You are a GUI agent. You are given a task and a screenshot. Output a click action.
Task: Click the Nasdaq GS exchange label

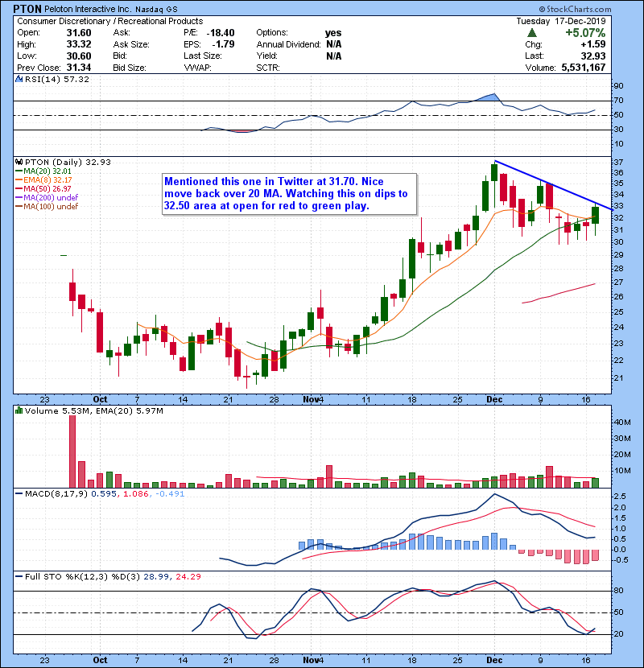(156, 10)
